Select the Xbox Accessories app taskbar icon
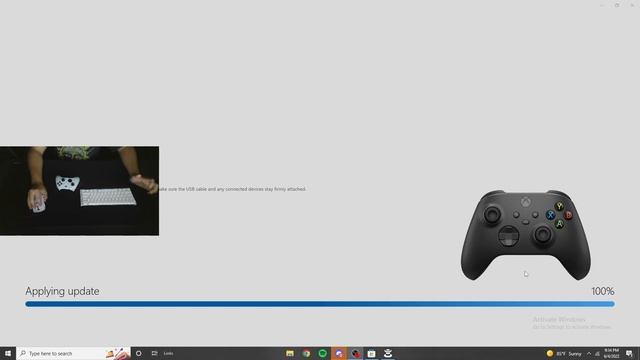This screenshot has height=360, width=640. click(388, 353)
